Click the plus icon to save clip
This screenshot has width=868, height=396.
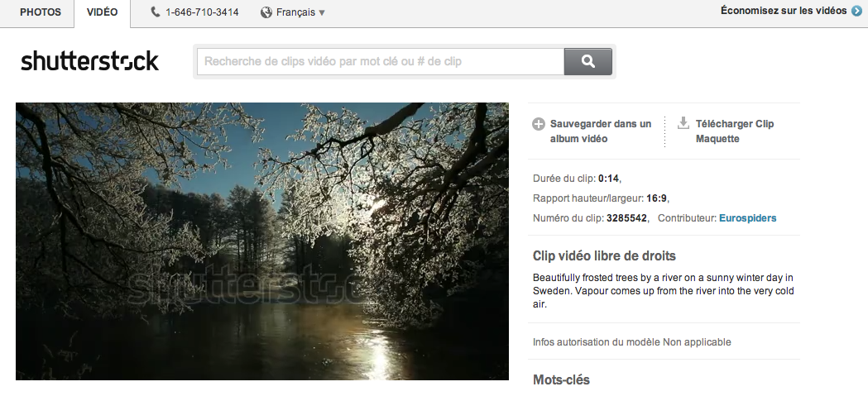point(538,125)
